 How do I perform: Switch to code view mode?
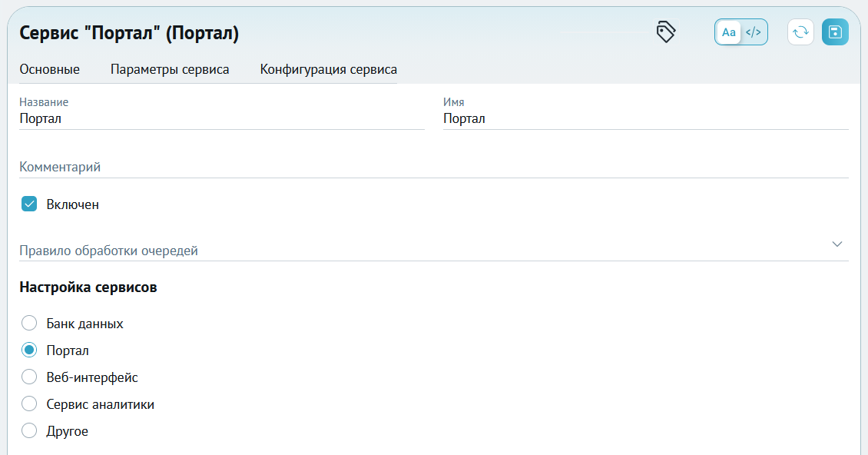(754, 32)
